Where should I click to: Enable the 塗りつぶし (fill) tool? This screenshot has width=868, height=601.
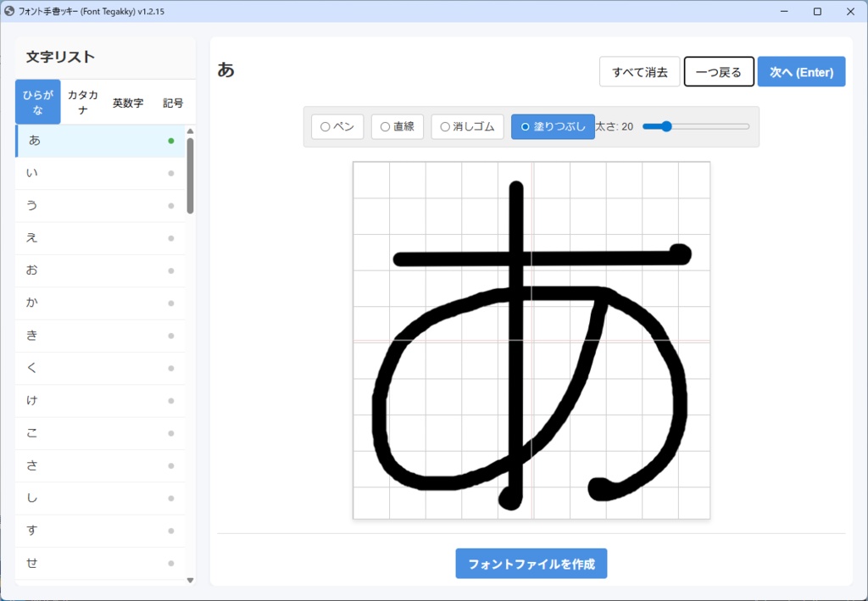pos(553,125)
